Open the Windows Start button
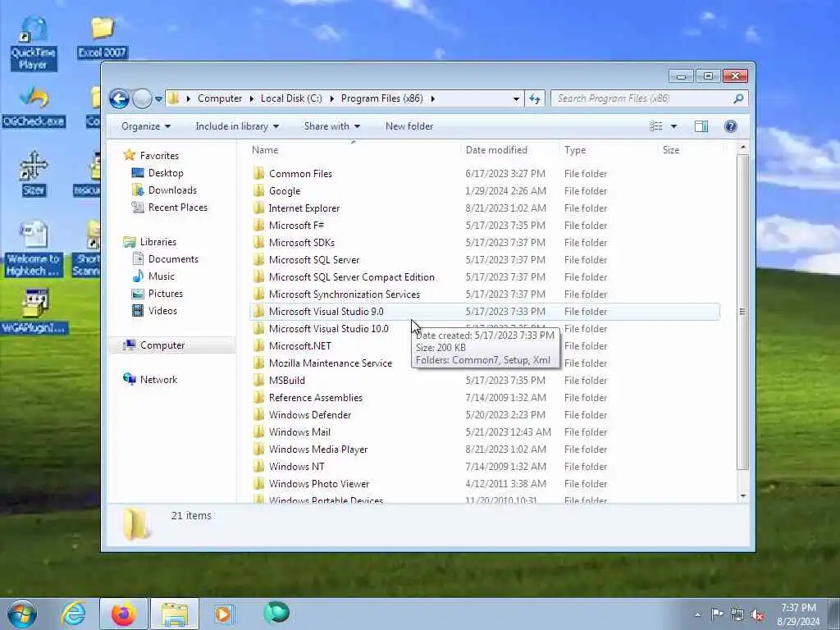Image resolution: width=840 pixels, height=630 pixels. [22, 614]
